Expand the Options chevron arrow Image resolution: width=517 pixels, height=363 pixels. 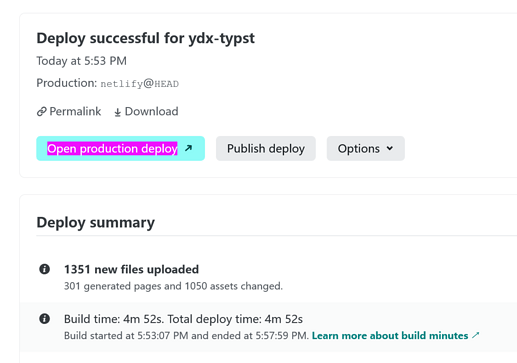[x=390, y=148]
